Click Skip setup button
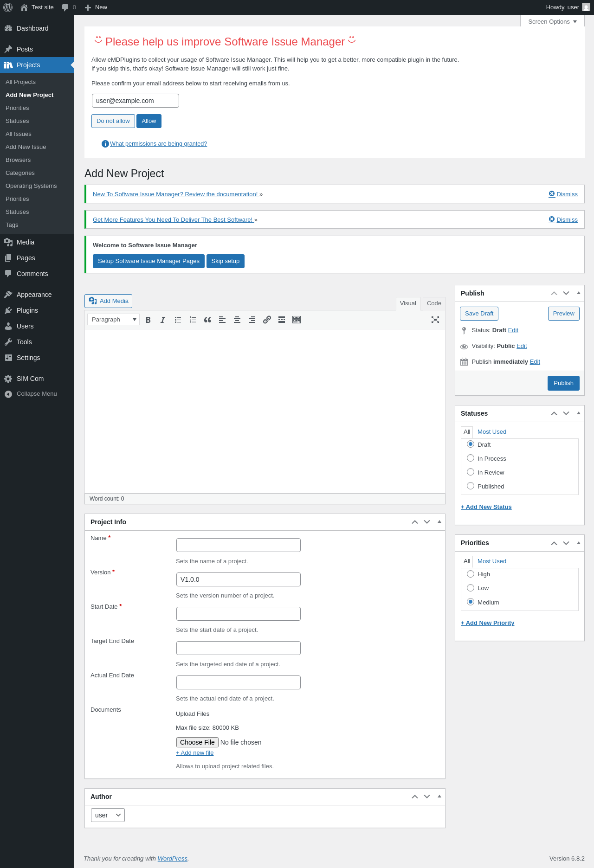Screen dimensions: 594x868 coord(226,261)
